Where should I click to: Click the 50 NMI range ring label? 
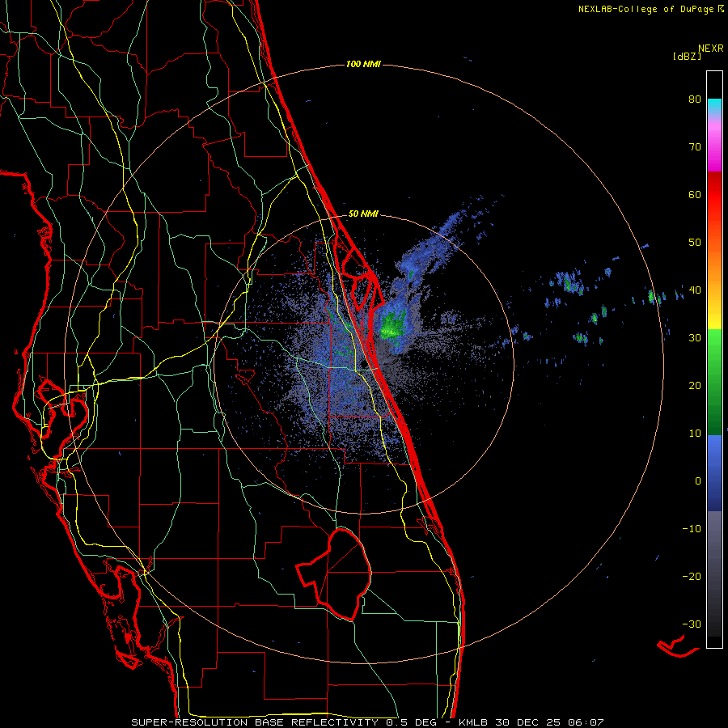363,214
